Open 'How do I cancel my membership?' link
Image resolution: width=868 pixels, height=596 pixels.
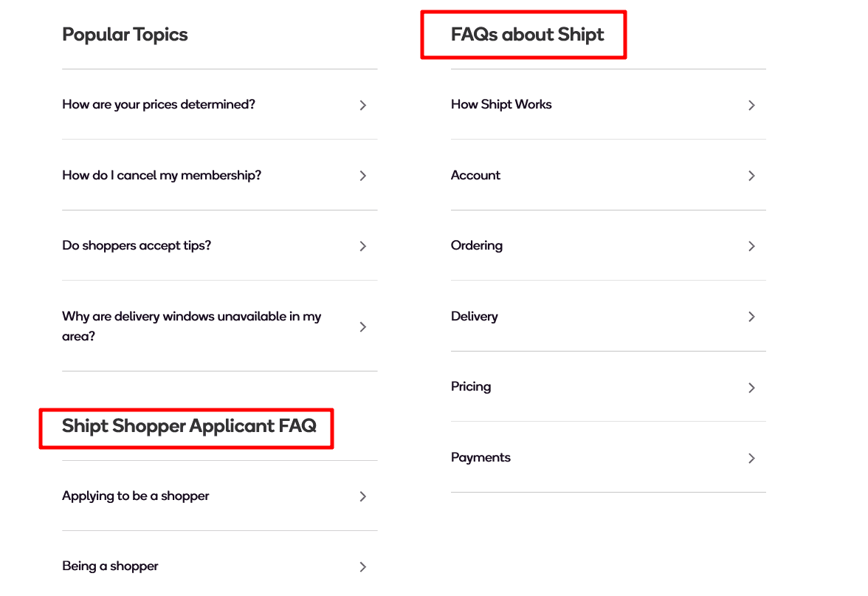[162, 176]
